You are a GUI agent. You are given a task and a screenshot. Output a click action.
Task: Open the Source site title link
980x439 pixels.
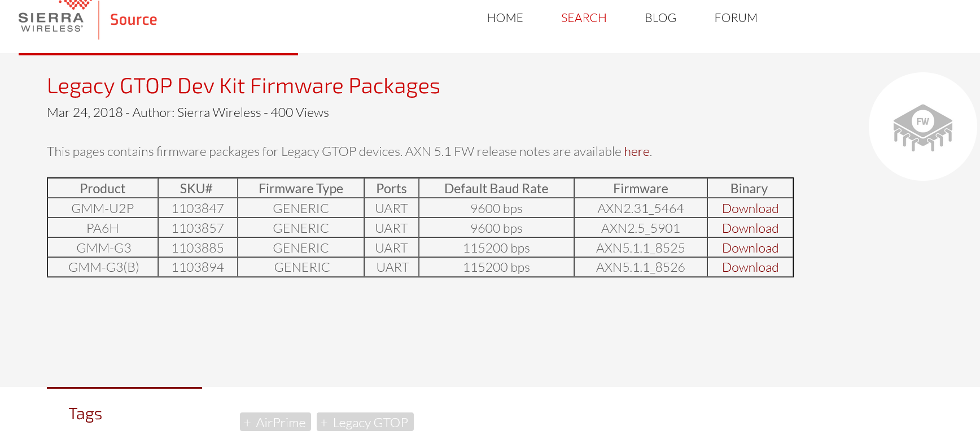pos(133,20)
